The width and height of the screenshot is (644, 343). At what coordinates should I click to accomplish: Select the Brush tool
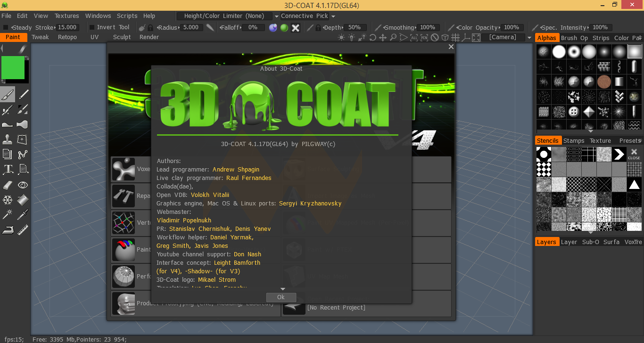click(8, 94)
